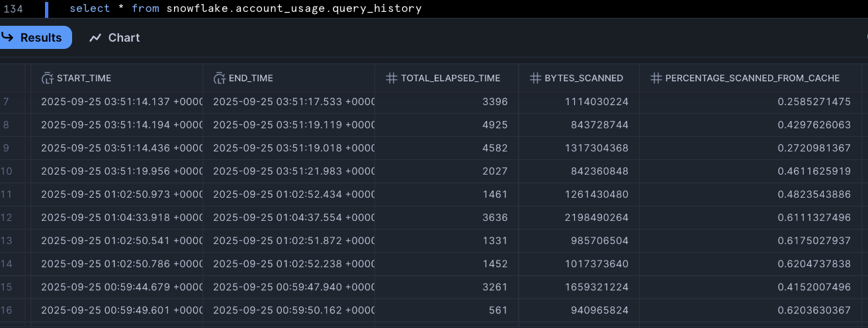868x328 pixels.
Task: Sort by the START_TIME column header
Action: 84,78
